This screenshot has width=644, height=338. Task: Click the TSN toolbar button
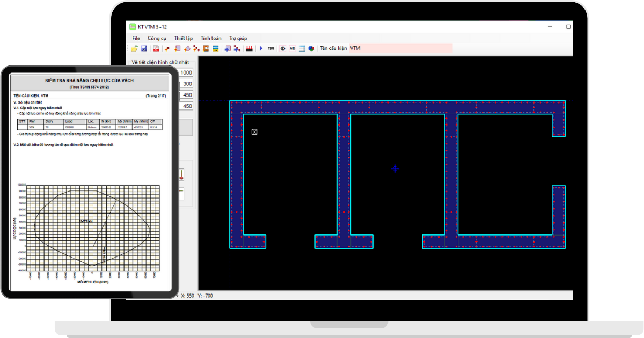click(x=270, y=48)
